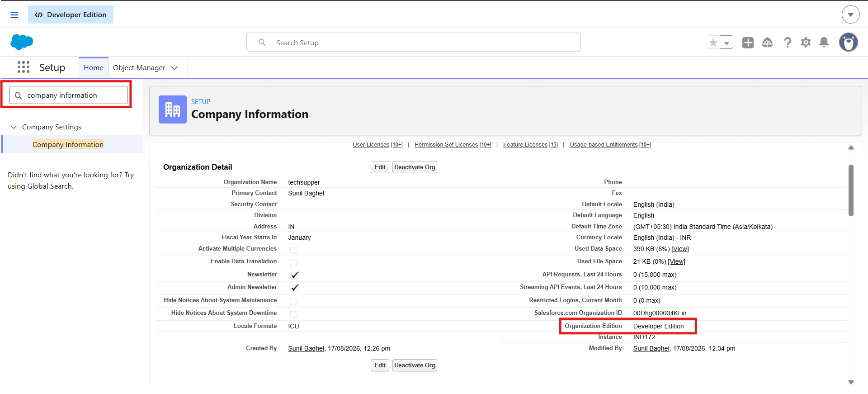Click the Streaming API Events value
The width and height of the screenshot is (868, 394).
(x=655, y=288)
